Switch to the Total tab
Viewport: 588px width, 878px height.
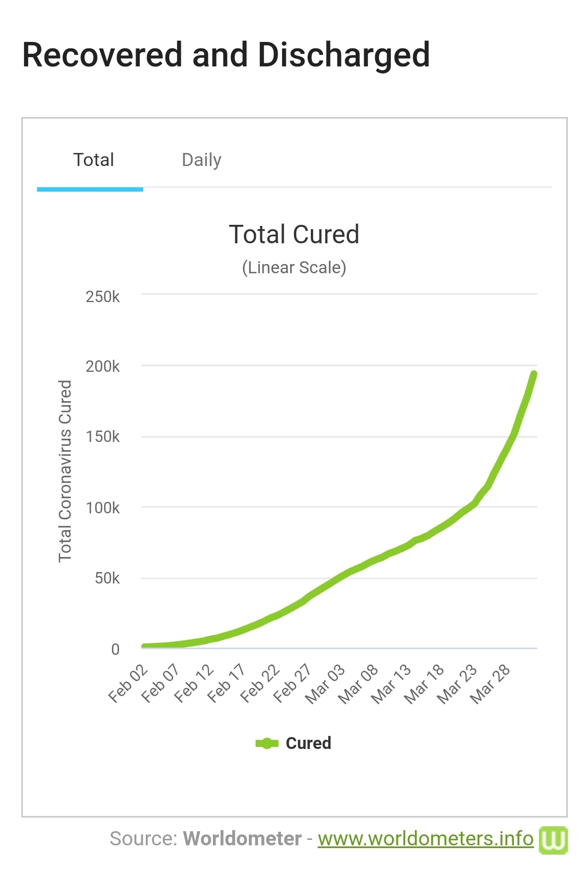click(x=93, y=160)
